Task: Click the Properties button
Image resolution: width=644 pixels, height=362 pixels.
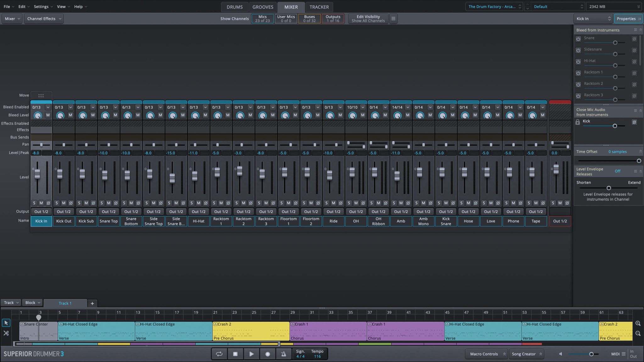Action: point(628,19)
